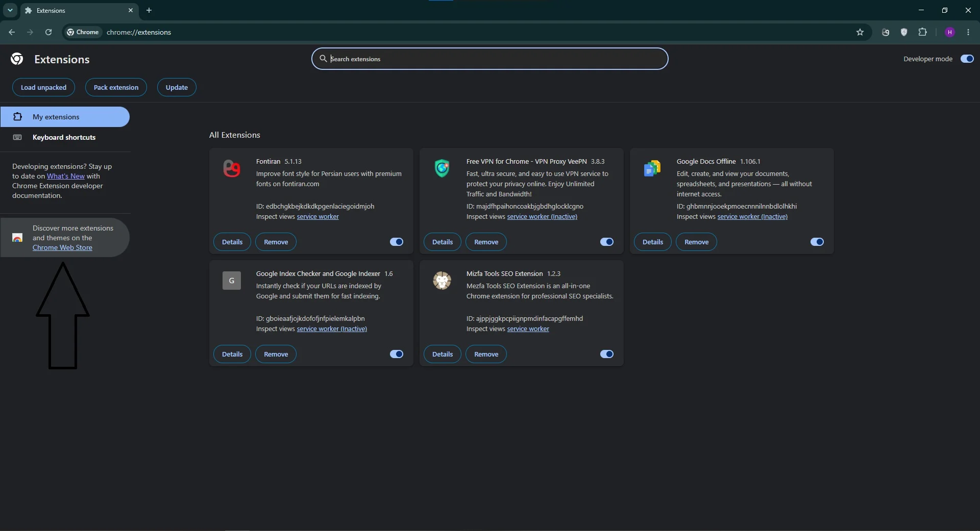
Task: Click the forward navigation arrow
Action: pyautogui.click(x=30, y=32)
